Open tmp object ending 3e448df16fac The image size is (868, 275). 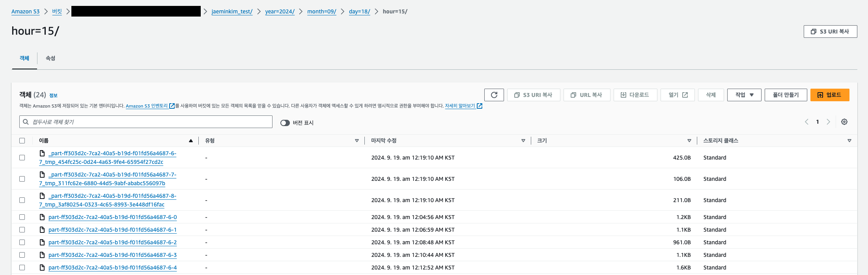[108, 200]
